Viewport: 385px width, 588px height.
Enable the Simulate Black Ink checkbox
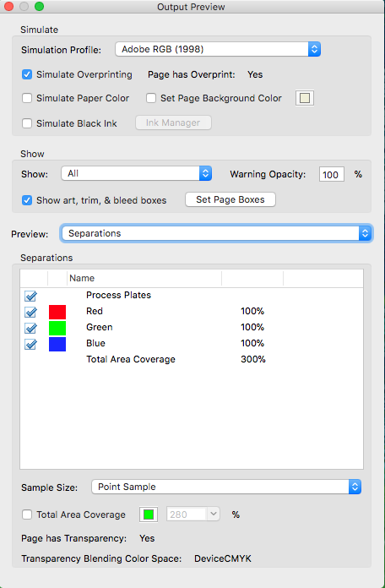click(x=27, y=123)
